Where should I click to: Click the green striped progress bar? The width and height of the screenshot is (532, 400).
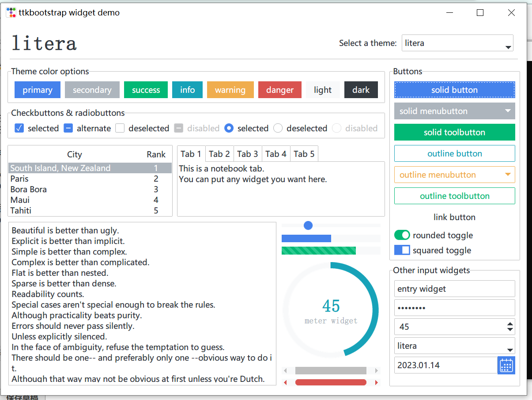click(x=331, y=251)
